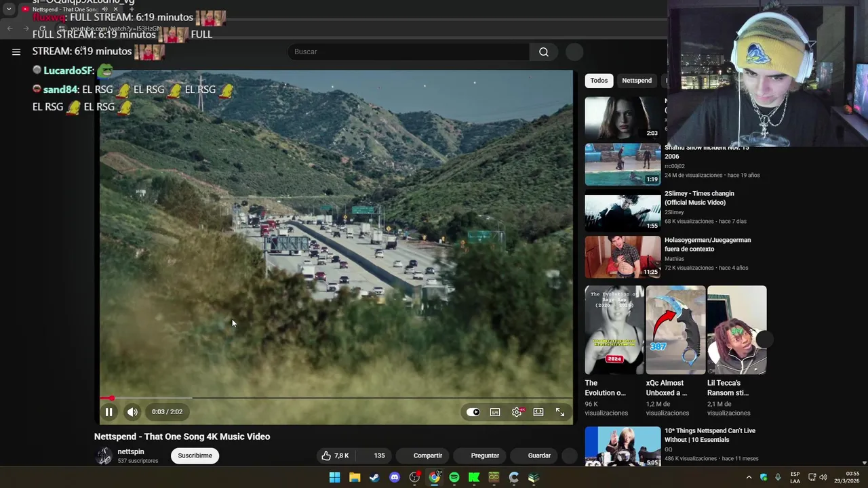This screenshot has width=868, height=488.
Task: Open the 11:25 Holasoygerman thumbnail
Action: (623, 257)
